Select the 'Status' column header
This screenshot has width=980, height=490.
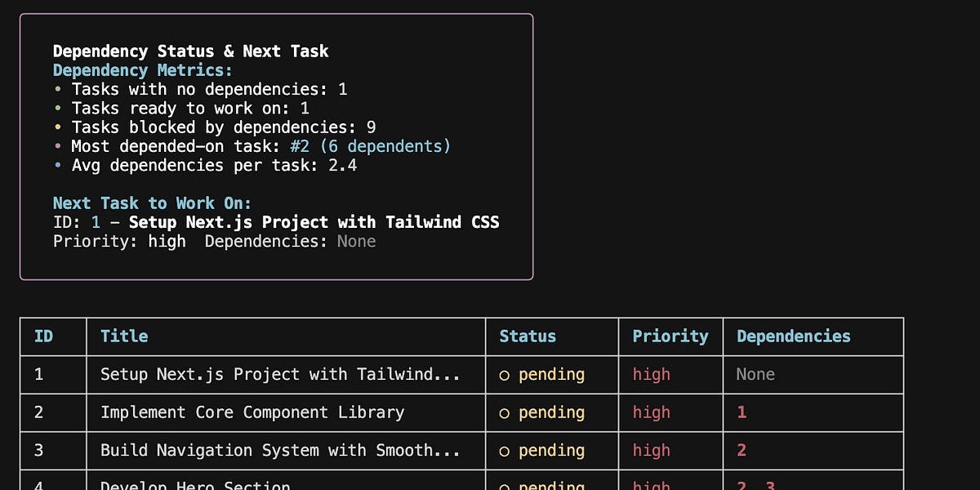pyautogui.click(x=528, y=336)
